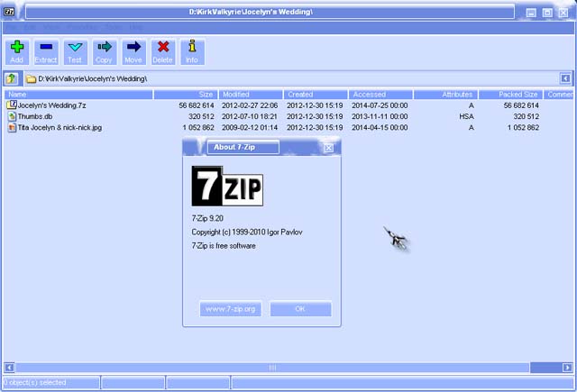Click the Move toolbar button
Screen dimensions: 577x392
[x=133, y=52]
